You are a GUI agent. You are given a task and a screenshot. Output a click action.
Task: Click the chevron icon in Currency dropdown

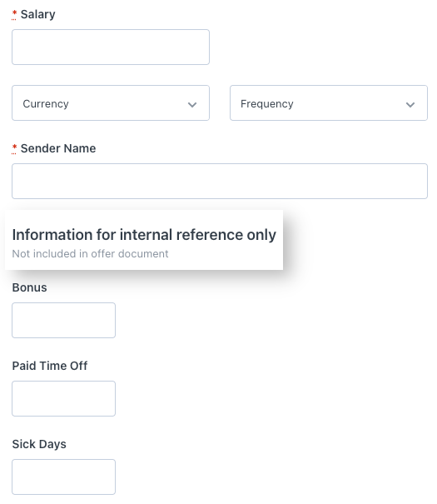pos(192,105)
